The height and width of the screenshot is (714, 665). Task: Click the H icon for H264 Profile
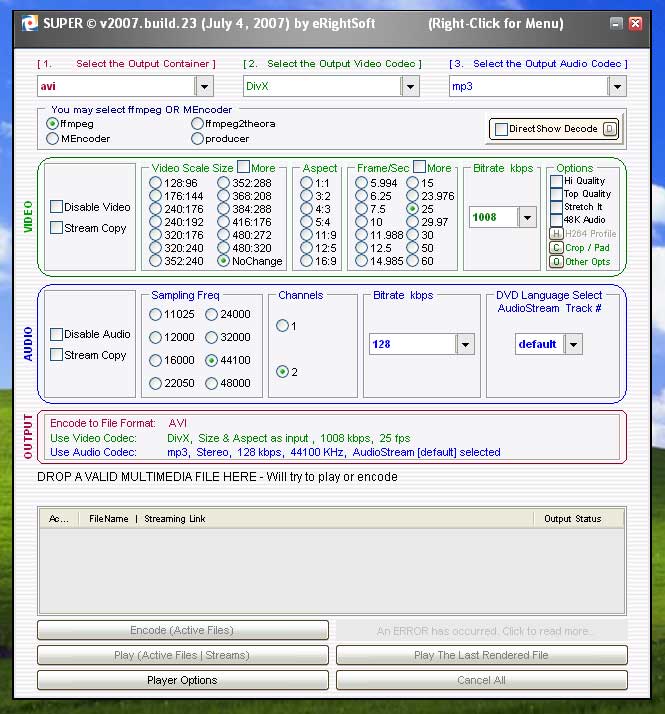[x=556, y=234]
